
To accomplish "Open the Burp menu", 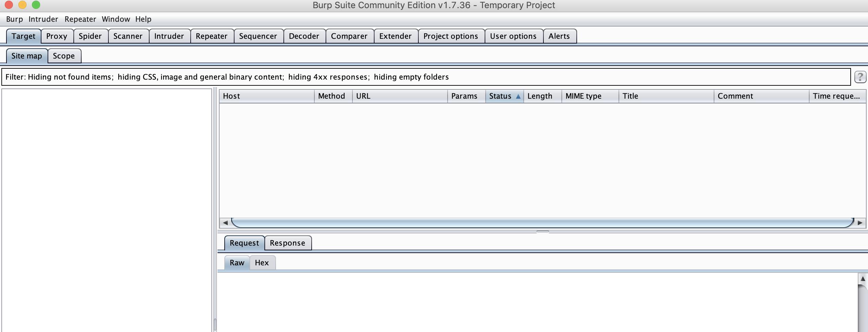I will (x=15, y=19).
